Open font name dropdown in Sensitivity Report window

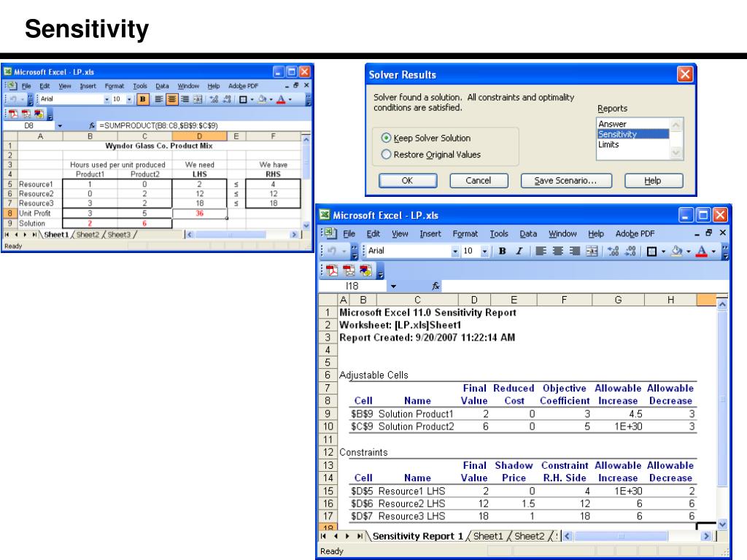click(455, 251)
